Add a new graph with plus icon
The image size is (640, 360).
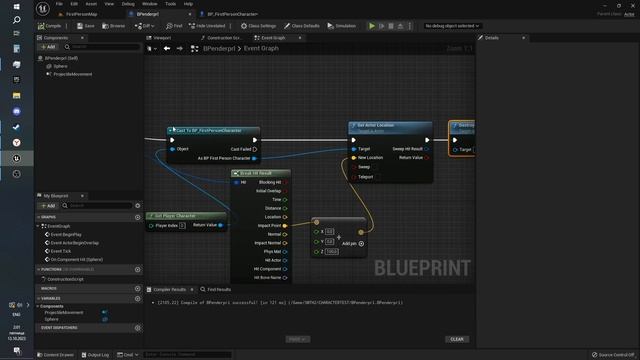click(x=138, y=217)
